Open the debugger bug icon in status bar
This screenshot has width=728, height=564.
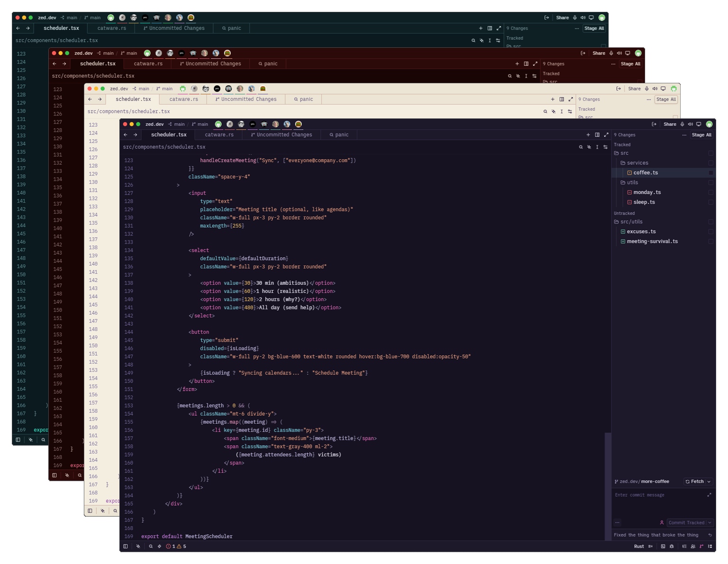pyautogui.click(x=672, y=546)
